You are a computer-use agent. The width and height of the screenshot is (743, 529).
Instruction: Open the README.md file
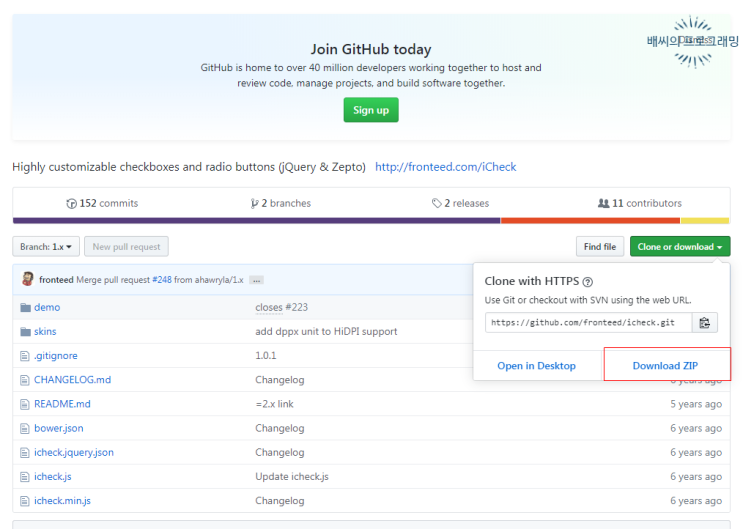tap(62, 404)
